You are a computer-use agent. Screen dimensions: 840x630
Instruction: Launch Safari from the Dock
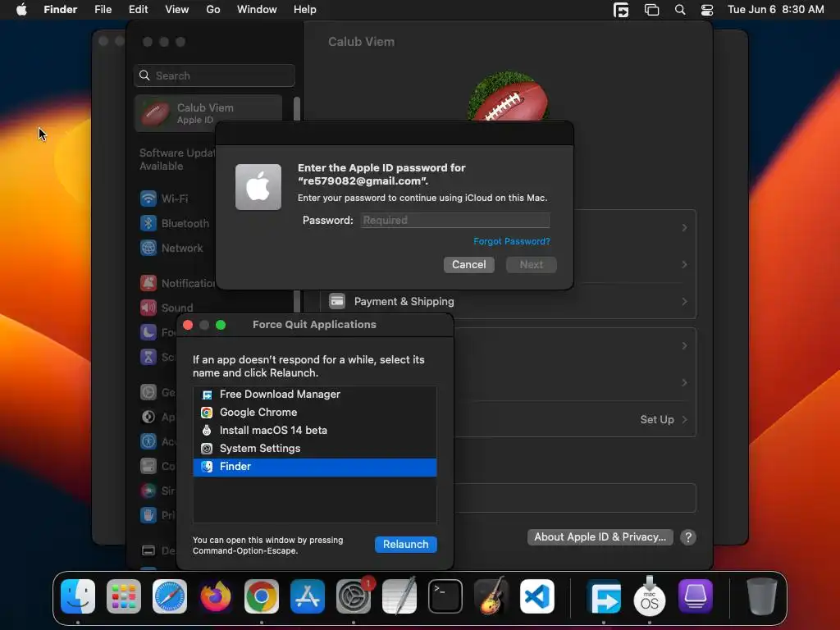tap(170, 596)
